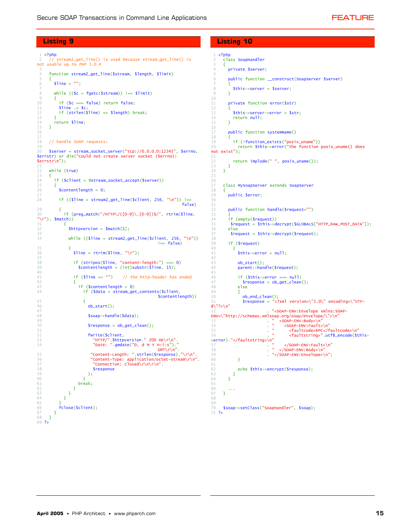This screenshot has height=532, width=411.
Task: Click the 'while (true)' line in Listing 9
Action: click(63, 171)
